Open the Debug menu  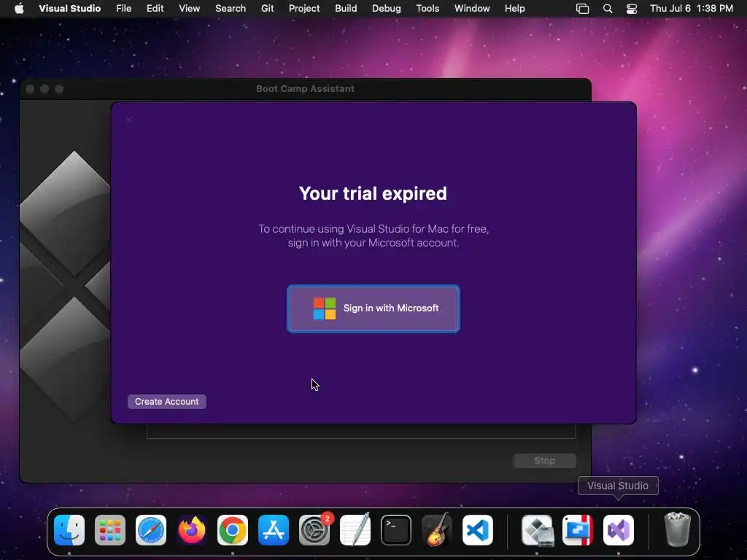click(x=387, y=8)
